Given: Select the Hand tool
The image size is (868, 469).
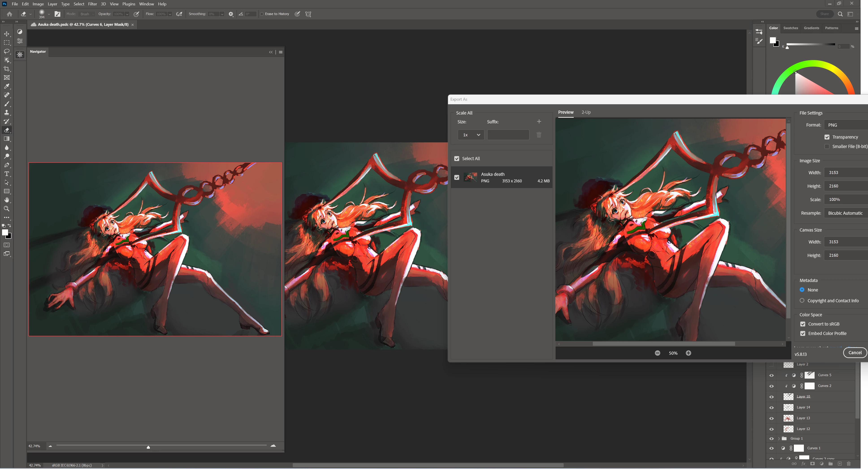Looking at the screenshot, I should click(x=7, y=200).
